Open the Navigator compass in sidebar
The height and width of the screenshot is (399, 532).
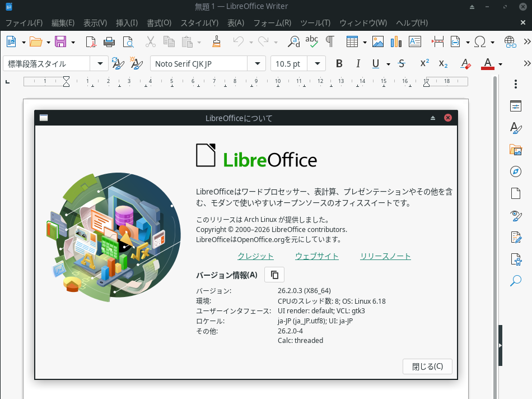[515, 171]
